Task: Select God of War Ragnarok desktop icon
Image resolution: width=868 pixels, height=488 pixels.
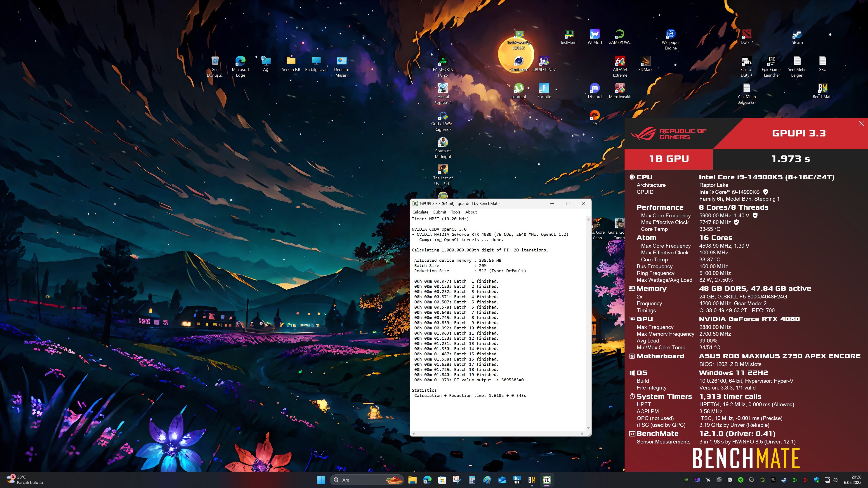Action: (x=443, y=121)
